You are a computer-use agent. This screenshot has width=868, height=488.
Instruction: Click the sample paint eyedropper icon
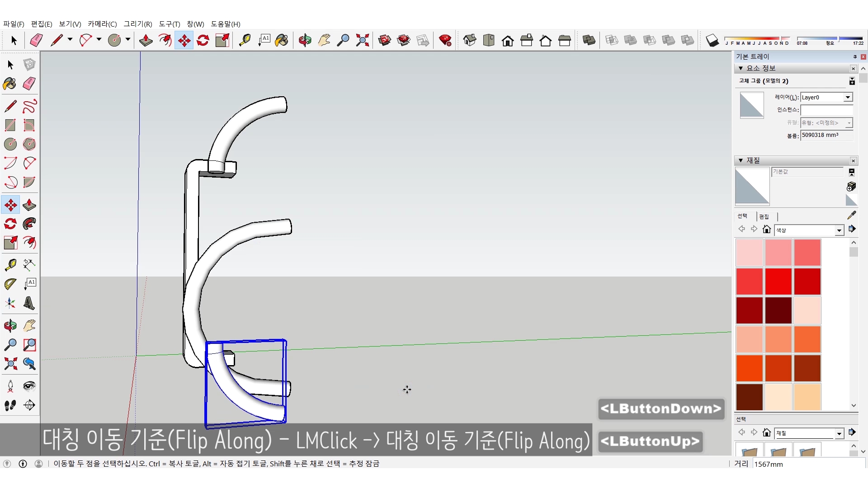pos(851,215)
